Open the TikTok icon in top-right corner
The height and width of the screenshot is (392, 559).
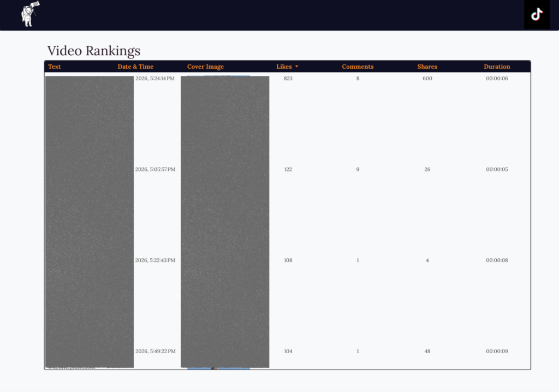(x=537, y=15)
